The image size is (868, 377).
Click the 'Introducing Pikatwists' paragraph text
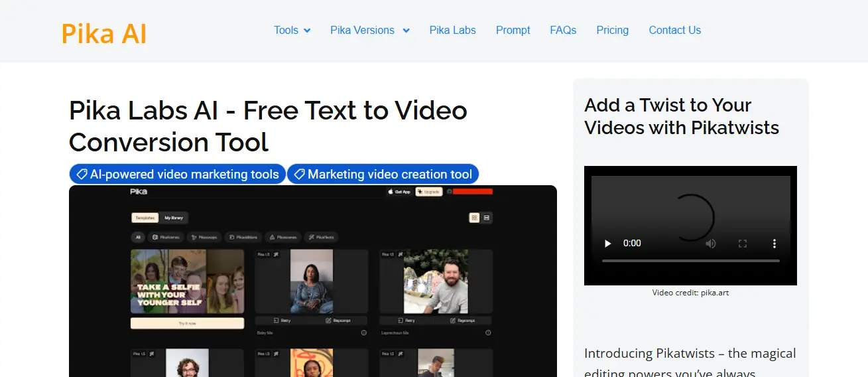[x=690, y=361]
